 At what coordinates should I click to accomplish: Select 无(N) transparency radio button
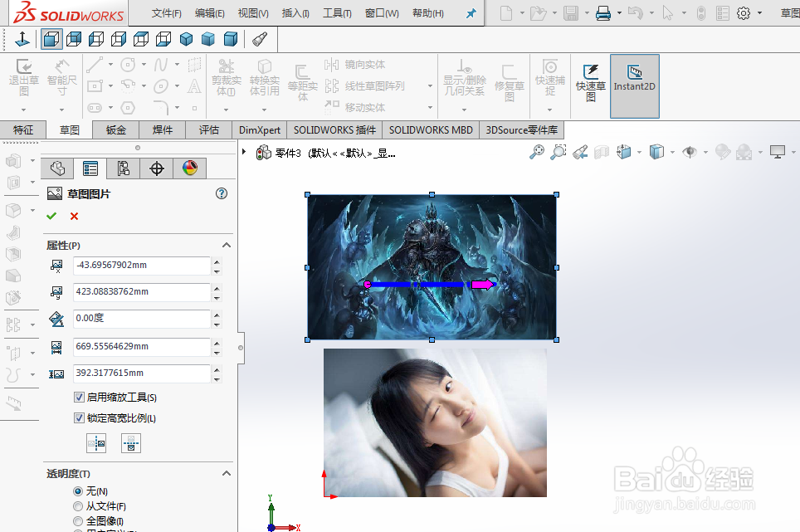77,491
